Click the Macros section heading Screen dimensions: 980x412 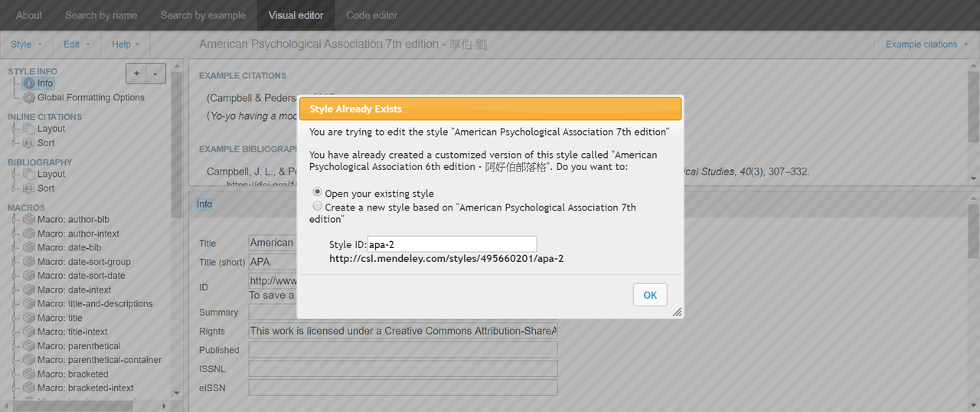(26, 208)
